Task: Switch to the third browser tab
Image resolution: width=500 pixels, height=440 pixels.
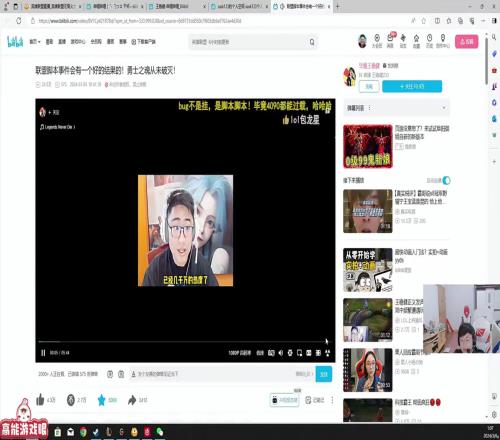Action: (x=177, y=6)
